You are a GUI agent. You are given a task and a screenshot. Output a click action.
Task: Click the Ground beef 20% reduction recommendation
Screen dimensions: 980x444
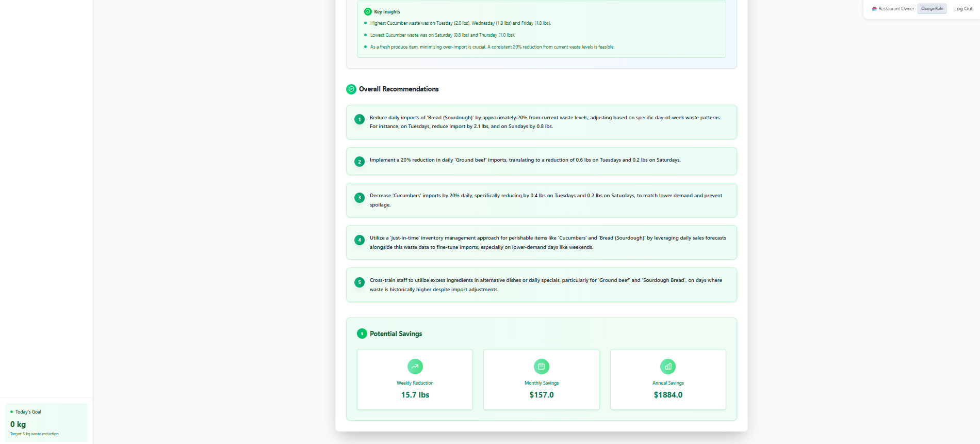(542, 161)
